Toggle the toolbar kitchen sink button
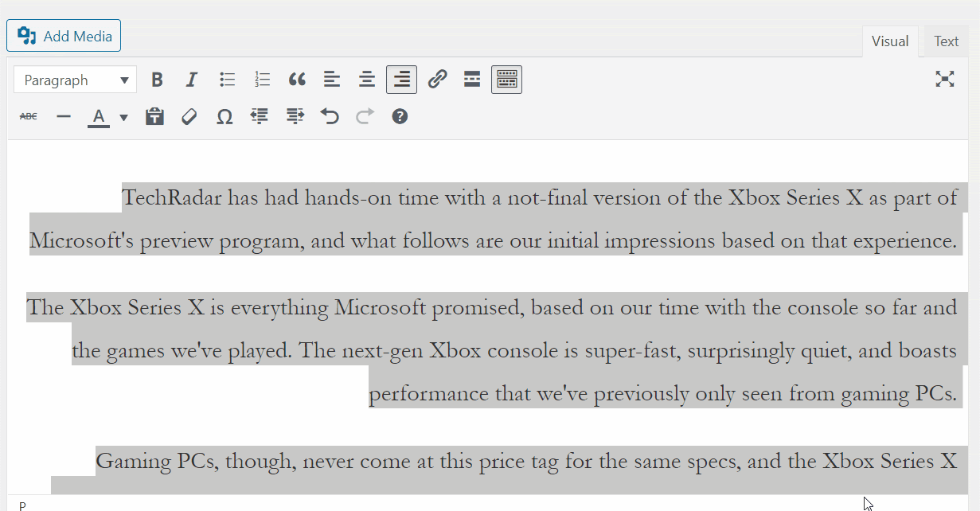This screenshot has height=511, width=980. (506, 80)
